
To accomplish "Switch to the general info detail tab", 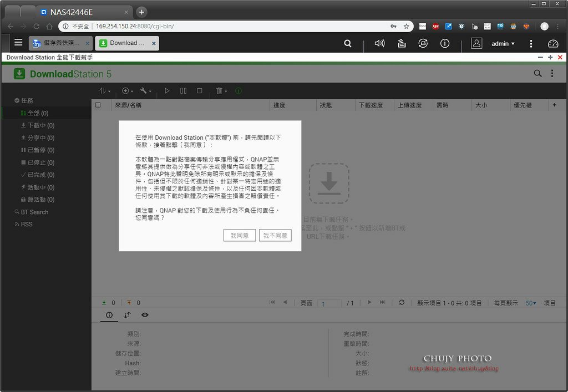I will click(x=109, y=315).
